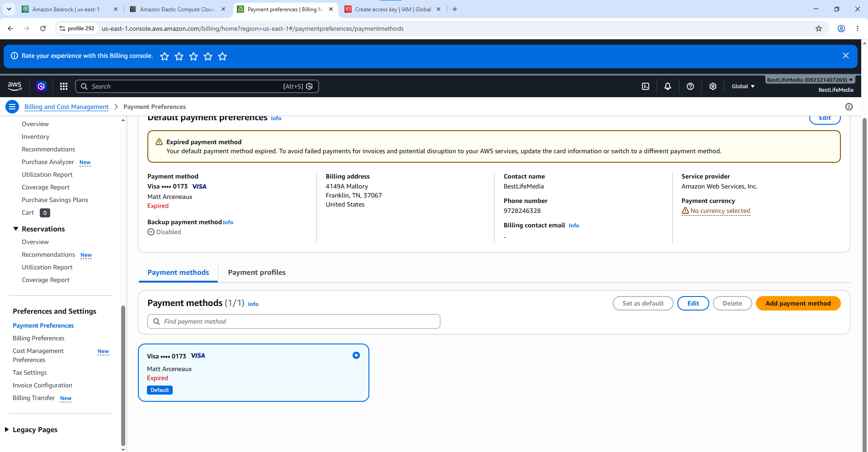The width and height of the screenshot is (868, 452).
Task: Open the settings gear in AWS navbar
Action: coord(713,86)
